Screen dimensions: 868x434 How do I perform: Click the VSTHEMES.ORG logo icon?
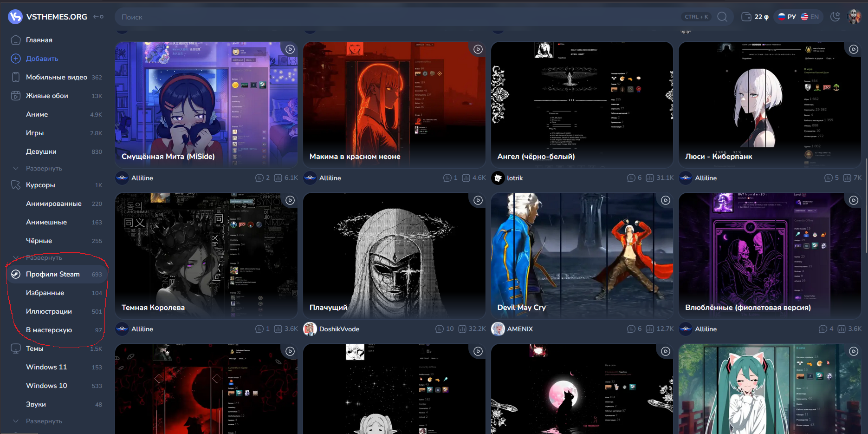click(x=15, y=17)
